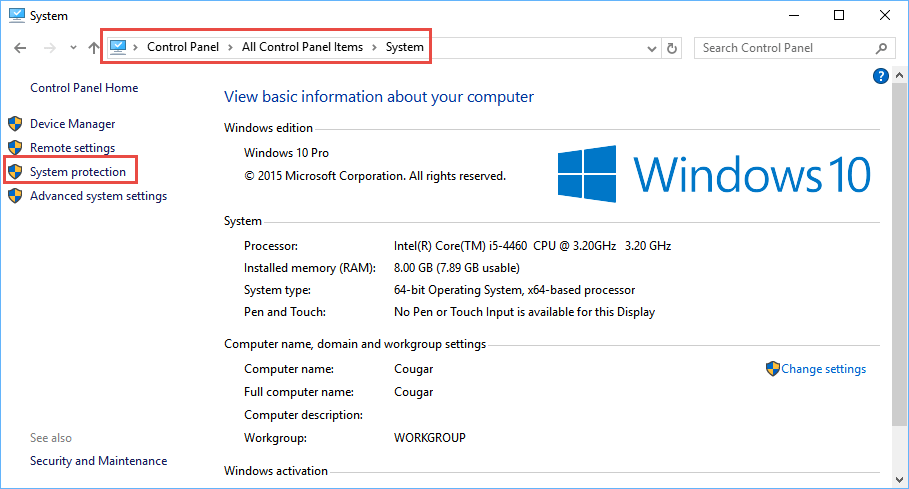Click the processor value Intel Core i5-4460
This screenshot has width=909, height=489.
[x=532, y=246]
